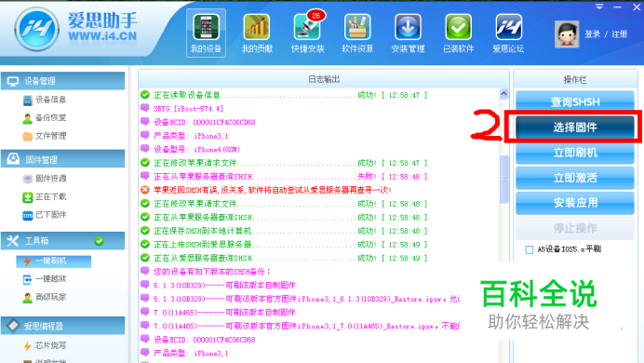Click the 登录 link

[592, 34]
